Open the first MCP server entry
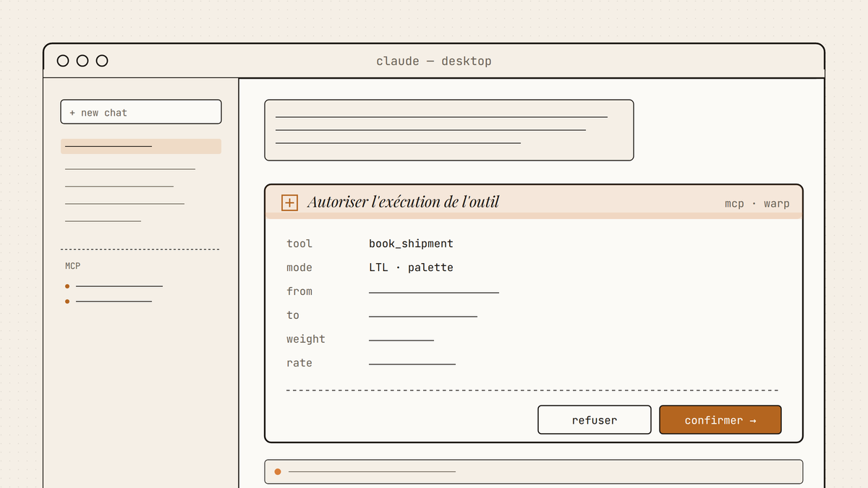 coord(114,286)
